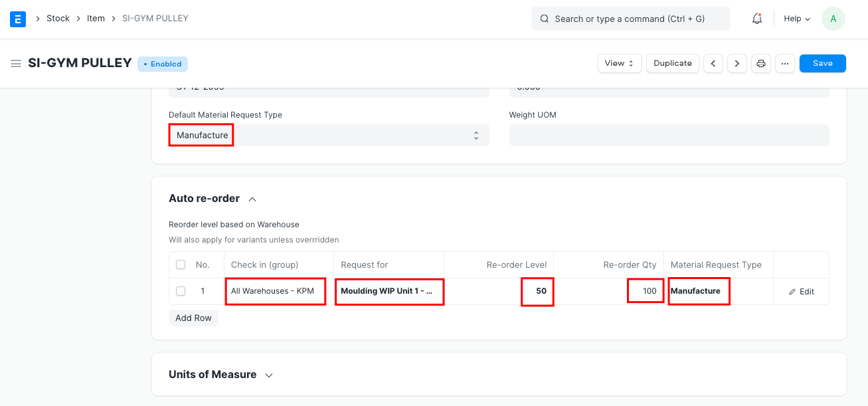This screenshot has height=406, width=868.
Task: Go to previous item record arrow
Action: coord(713,64)
